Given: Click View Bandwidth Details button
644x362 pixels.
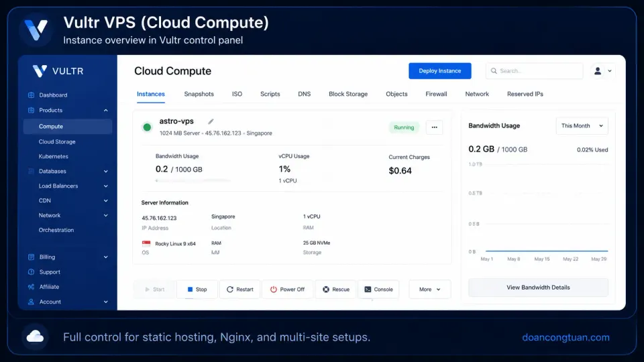Looking at the screenshot, I should [x=538, y=288].
